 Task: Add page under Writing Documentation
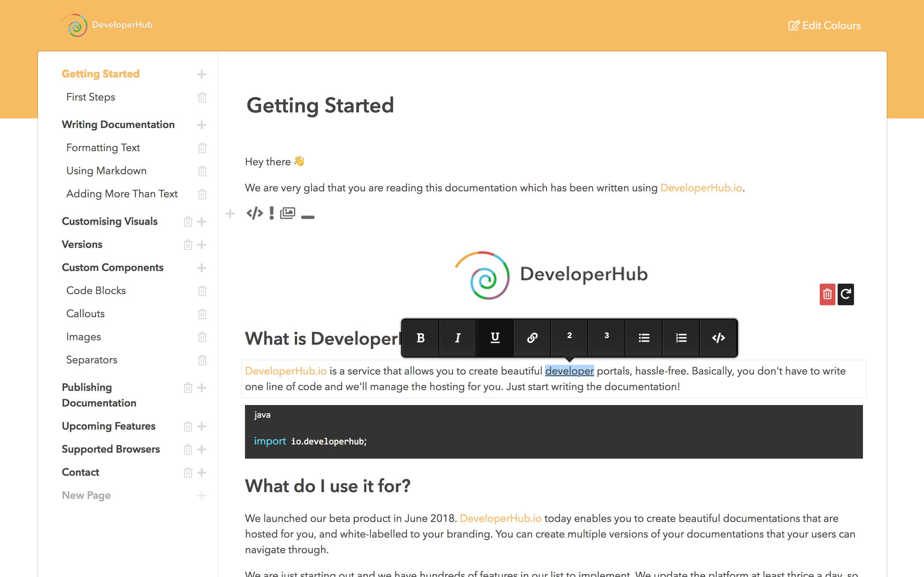(x=201, y=125)
